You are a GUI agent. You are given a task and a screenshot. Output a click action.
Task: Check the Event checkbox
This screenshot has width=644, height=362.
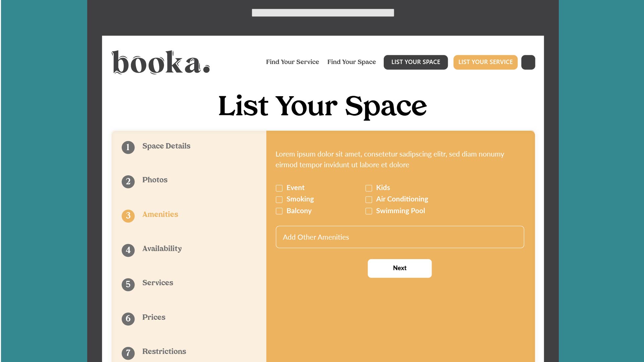(x=279, y=188)
